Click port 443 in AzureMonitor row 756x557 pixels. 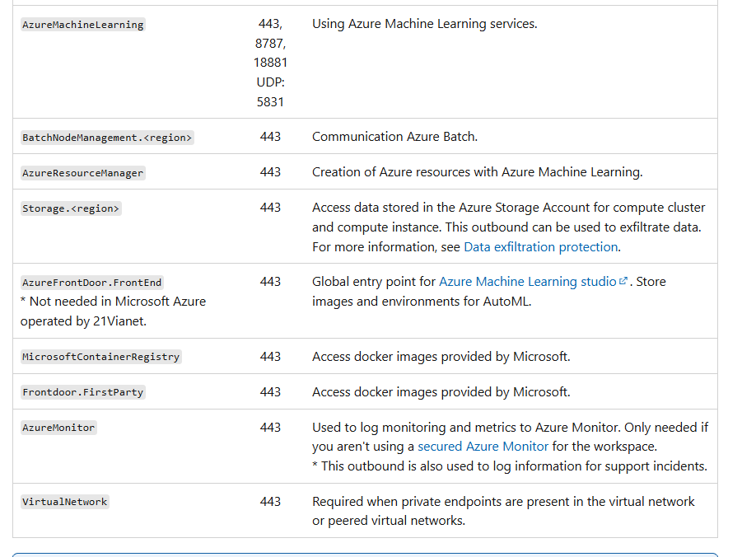pyautogui.click(x=270, y=428)
